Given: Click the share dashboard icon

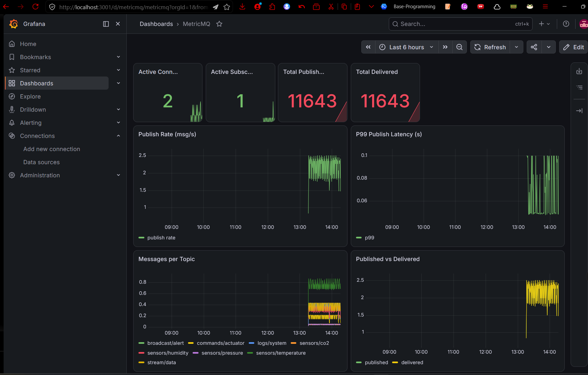Looking at the screenshot, I should coord(534,47).
